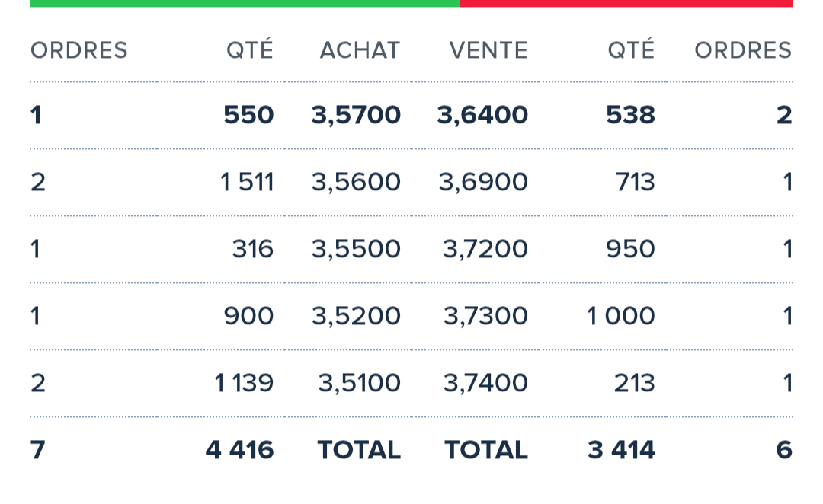Select the best ask price 3,6400
The width and height of the screenshot is (823, 504).
(x=482, y=116)
